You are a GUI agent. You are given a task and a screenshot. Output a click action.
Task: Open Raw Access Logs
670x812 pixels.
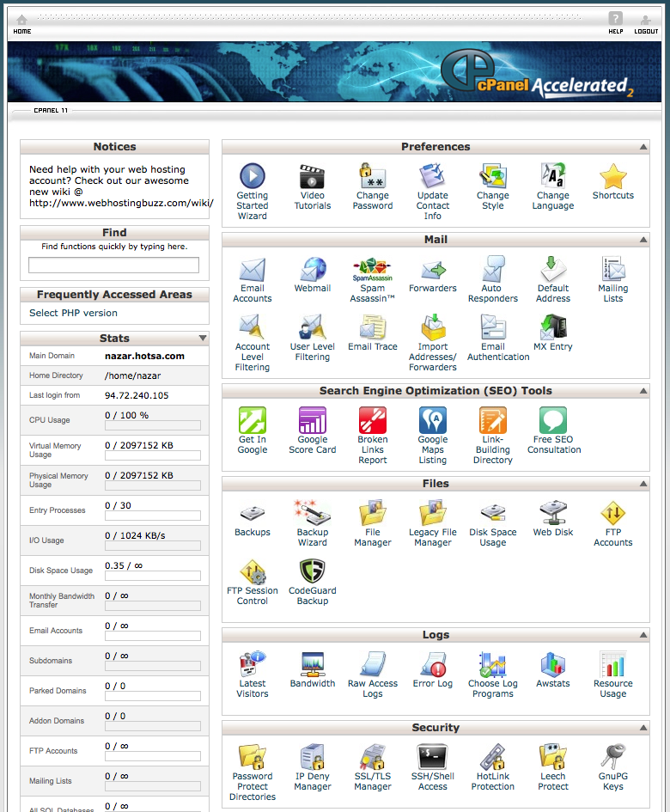coord(372,664)
